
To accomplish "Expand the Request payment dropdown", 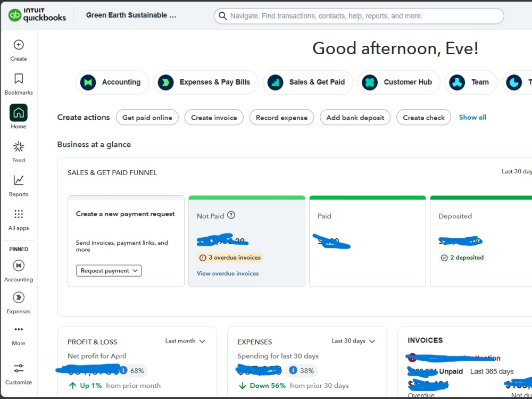I will click(x=109, y=271).
